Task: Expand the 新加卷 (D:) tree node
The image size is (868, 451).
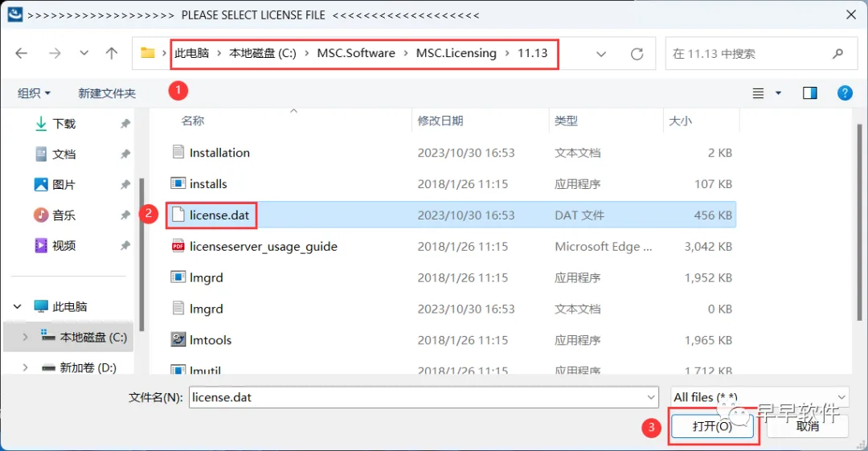Action: pos(25,367)
